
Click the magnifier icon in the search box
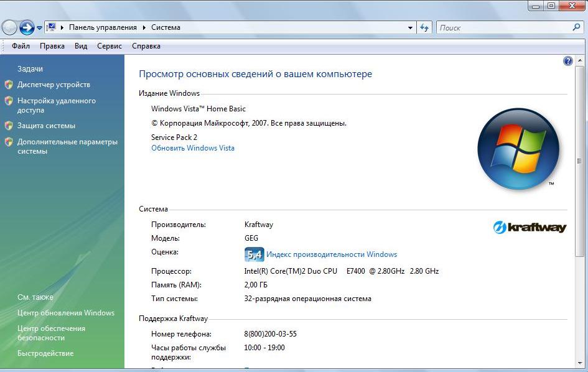point(576,27)
